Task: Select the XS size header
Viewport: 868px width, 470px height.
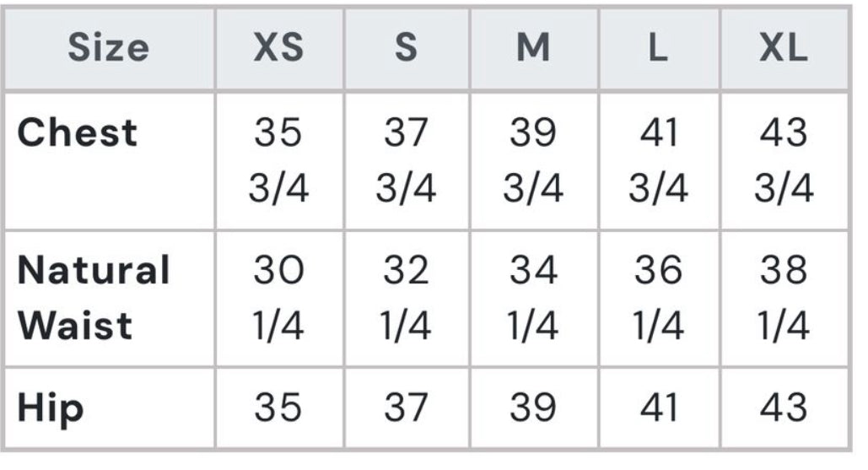Action: (x=279, y=49)
